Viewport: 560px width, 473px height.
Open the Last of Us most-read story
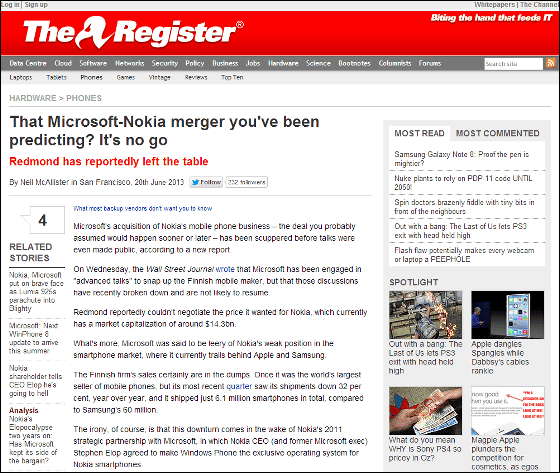point(460,230)
